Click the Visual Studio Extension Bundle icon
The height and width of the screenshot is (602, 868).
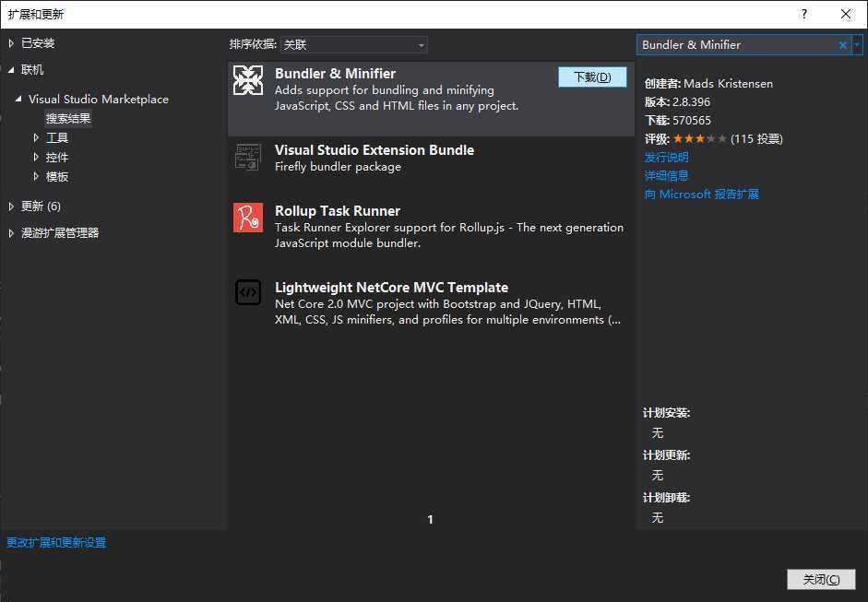pos(248,157)
